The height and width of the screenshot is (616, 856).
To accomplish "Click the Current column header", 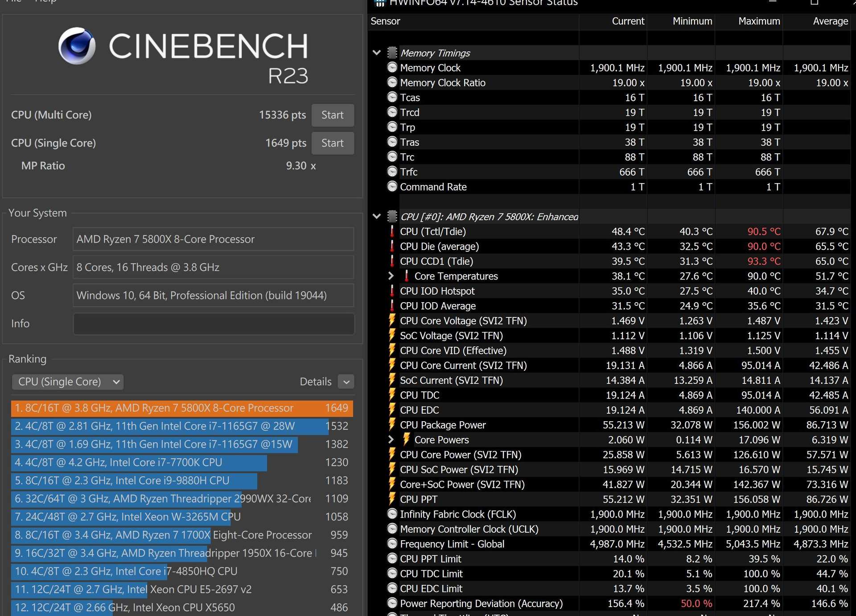I will pos(613,21).
